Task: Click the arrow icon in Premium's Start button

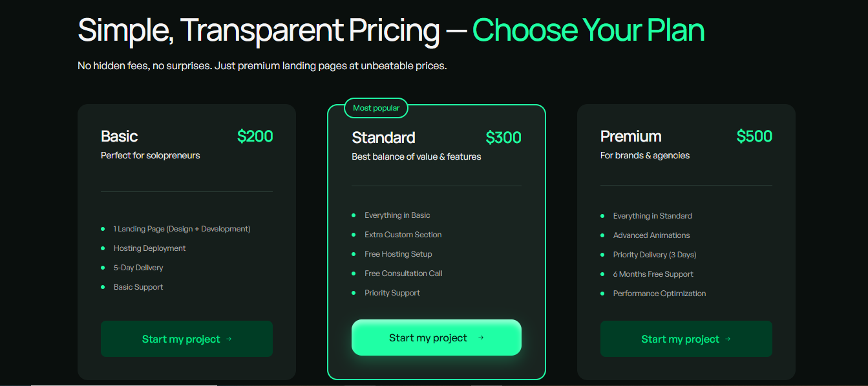Action: (728, 339)
